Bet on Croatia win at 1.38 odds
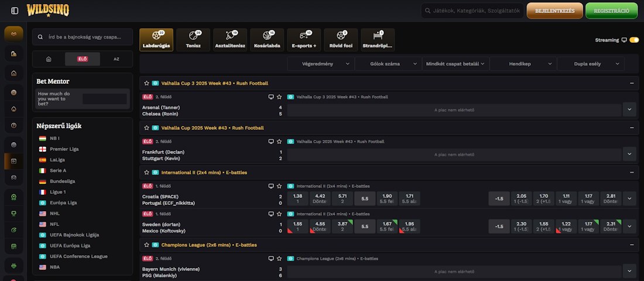The width and height of the screenshot is (644, 281). [x=297, y=198]
